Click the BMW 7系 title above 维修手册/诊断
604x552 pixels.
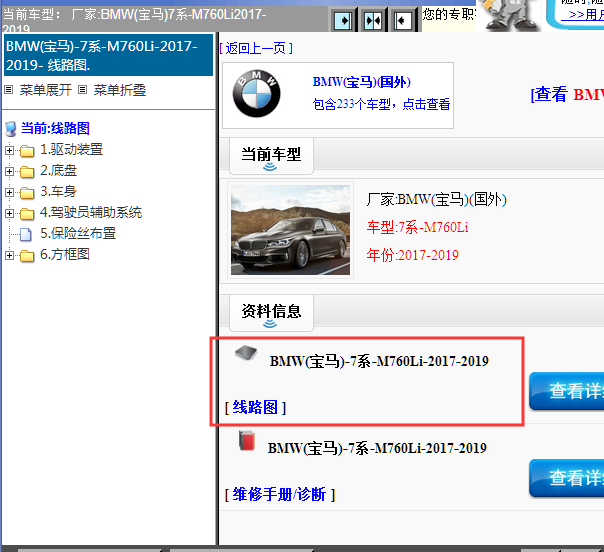[377, 448]
